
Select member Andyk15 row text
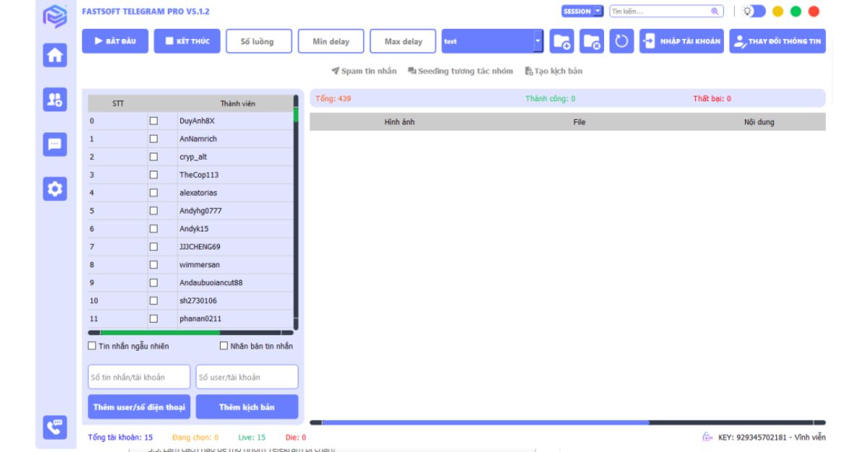point(194,229)
